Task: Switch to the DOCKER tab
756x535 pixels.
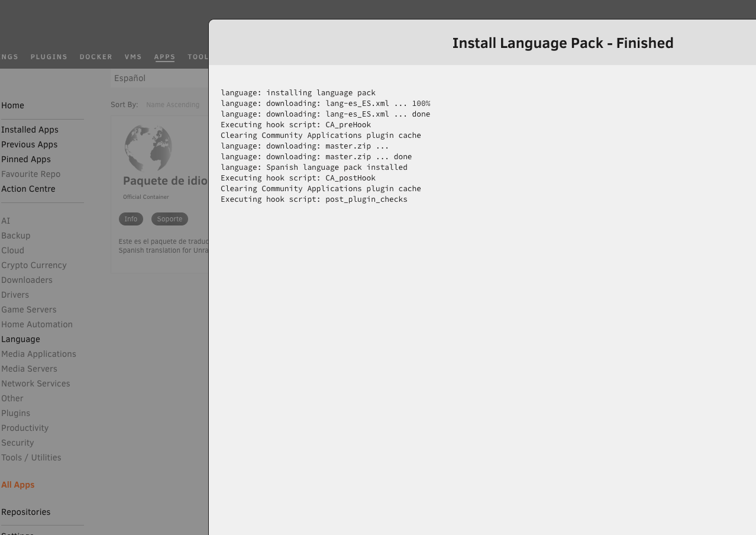Action: coord(96,57)
